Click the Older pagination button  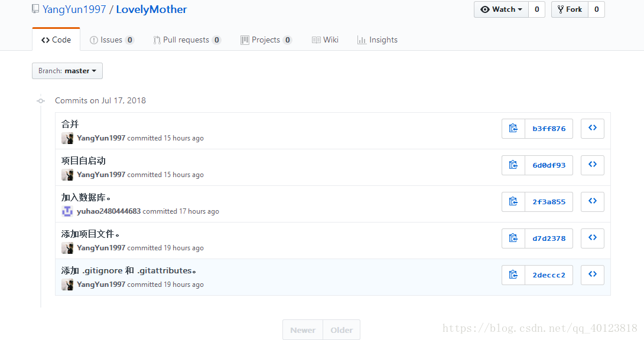341,330
